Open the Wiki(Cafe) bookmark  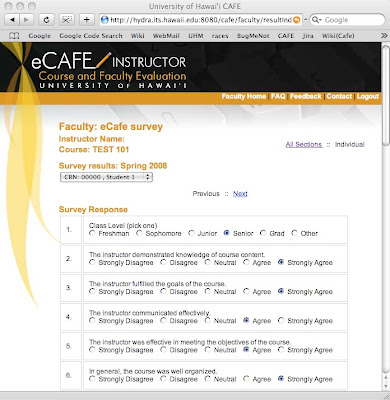[x=338, y=36]
